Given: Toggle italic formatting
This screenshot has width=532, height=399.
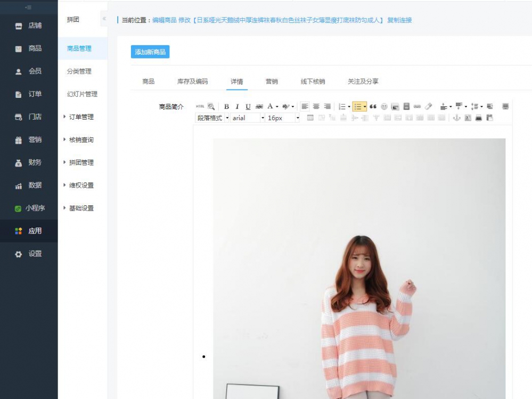Looking at the screenshot, I should point(237,106).
